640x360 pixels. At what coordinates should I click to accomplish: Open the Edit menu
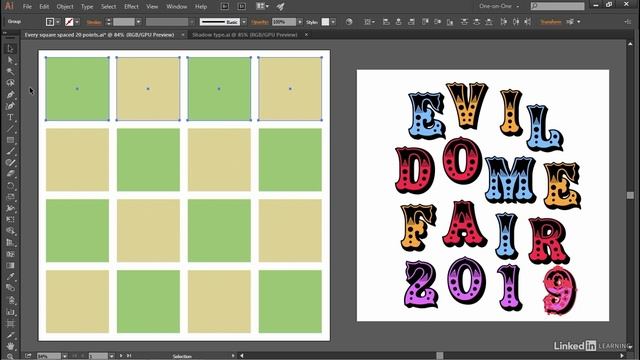point(44,7)
